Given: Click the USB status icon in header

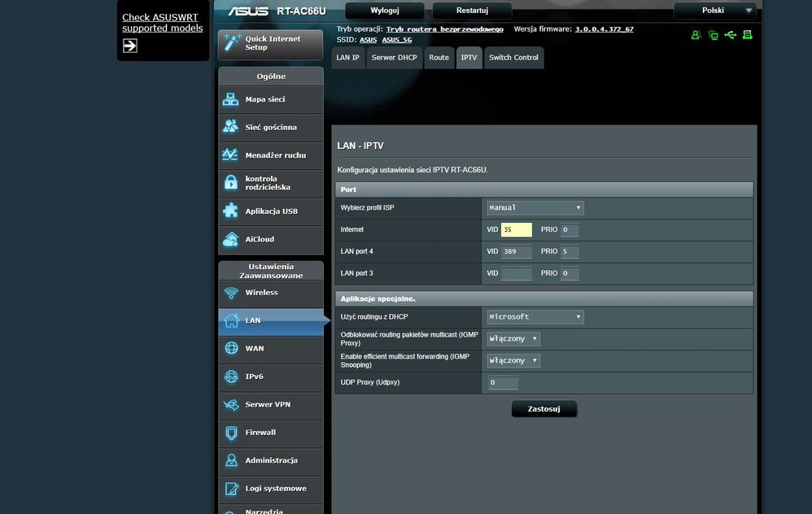Looking at the screenshot, I should (730, 35).
